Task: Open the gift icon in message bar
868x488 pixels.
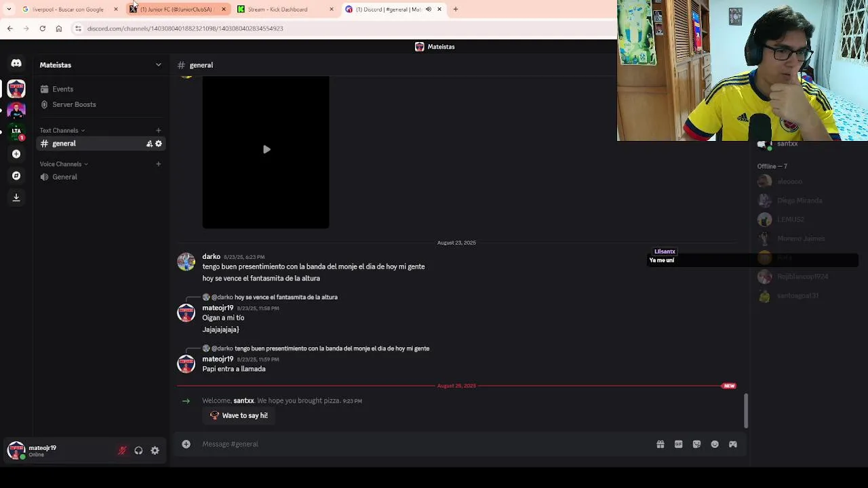Action: tap(660, 444)
